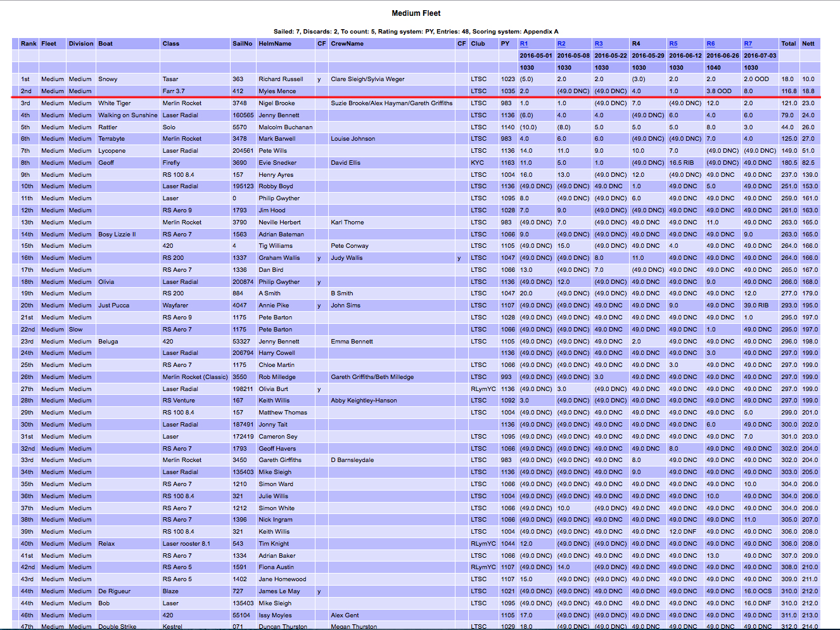
Task: Open the R2 race results link
Action: click(561, 44)
